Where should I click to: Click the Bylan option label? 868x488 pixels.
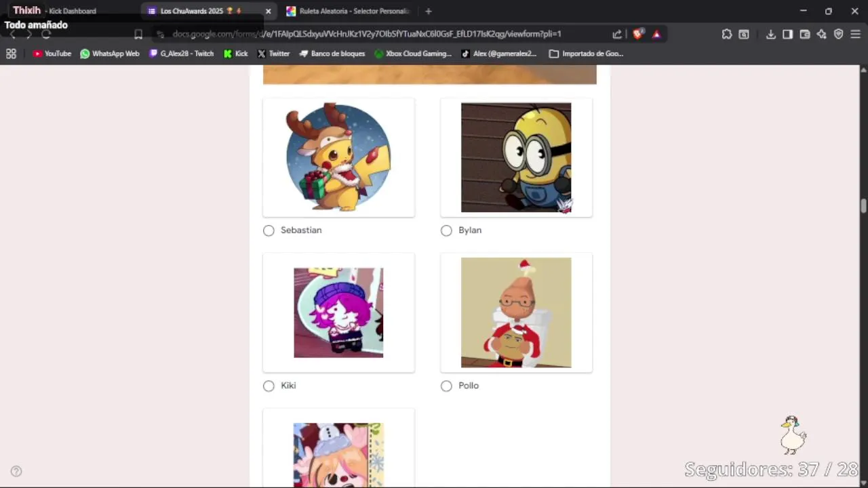point(470,230)
